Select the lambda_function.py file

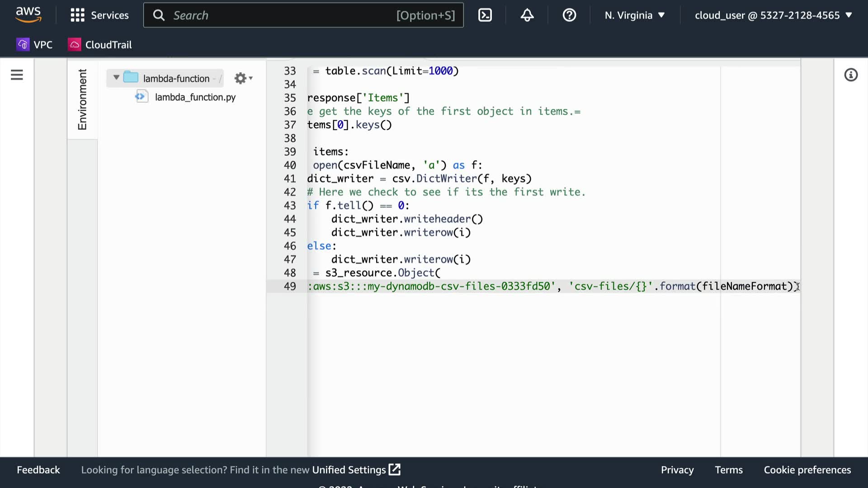click(195, 97)
